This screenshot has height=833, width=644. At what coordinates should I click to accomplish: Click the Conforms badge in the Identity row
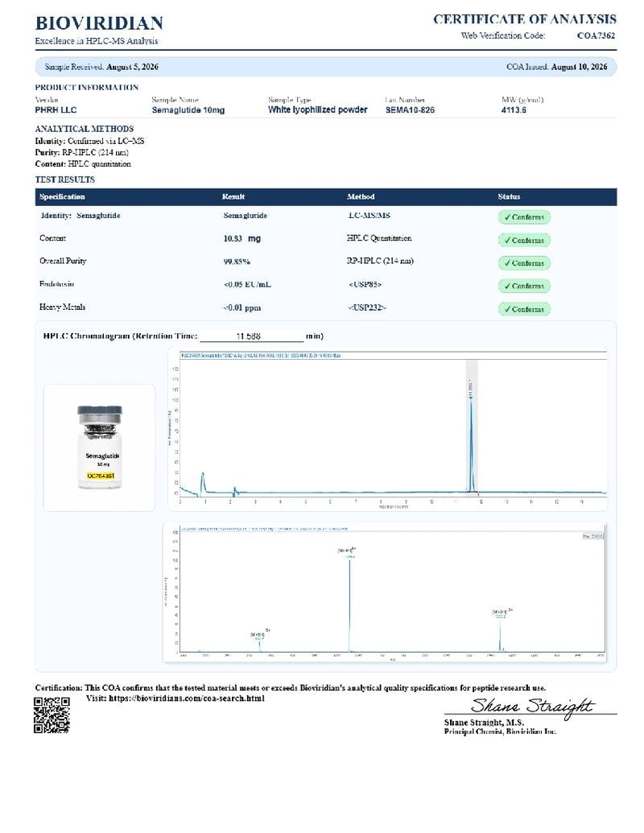coord(524,217)
